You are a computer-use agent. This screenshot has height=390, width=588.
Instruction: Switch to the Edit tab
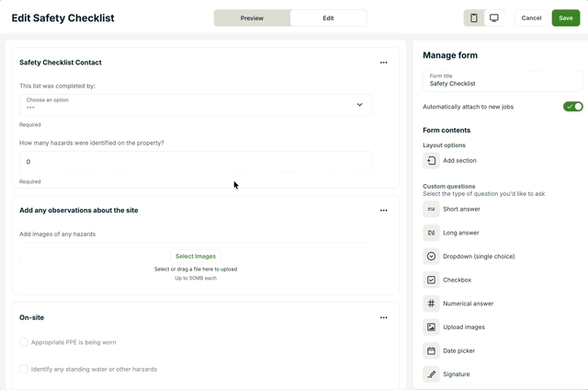328,17
